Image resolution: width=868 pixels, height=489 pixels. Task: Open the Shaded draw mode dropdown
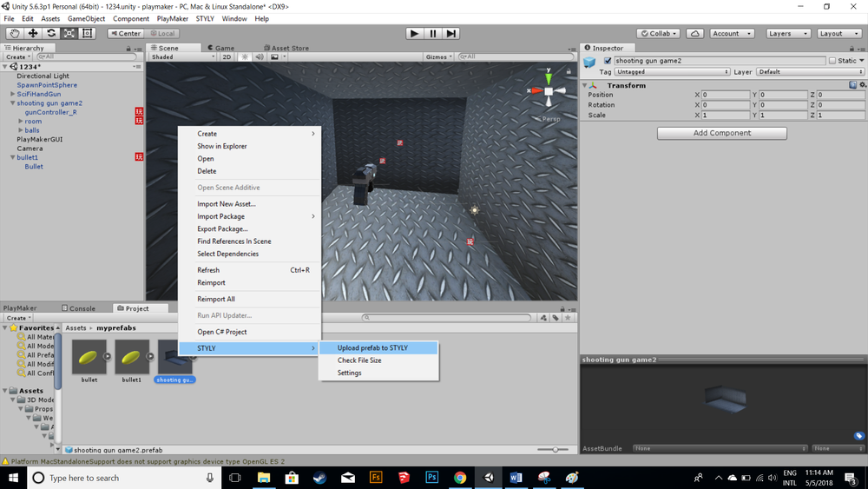[x=183, y=56]
